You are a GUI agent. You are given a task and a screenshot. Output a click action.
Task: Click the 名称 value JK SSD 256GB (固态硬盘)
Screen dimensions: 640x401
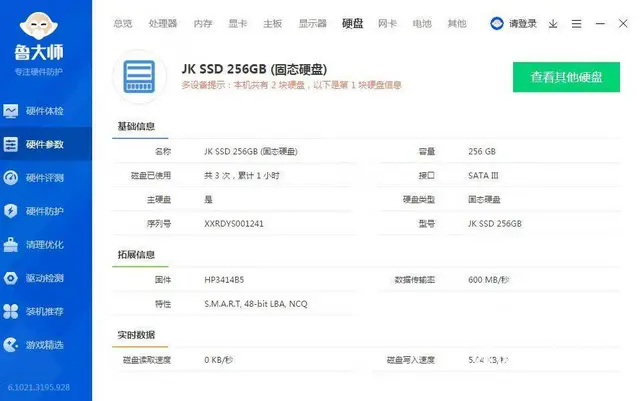click(x=251, y=151)
